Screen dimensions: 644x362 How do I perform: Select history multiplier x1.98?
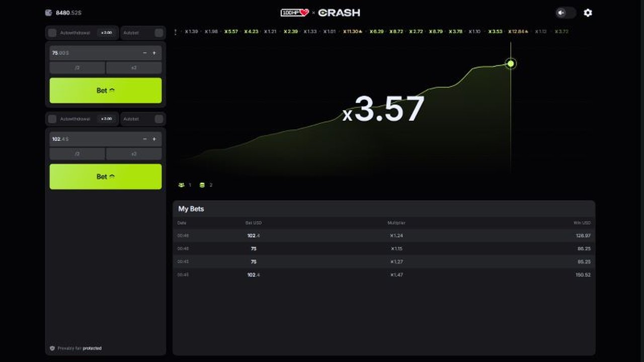(211, 32)
